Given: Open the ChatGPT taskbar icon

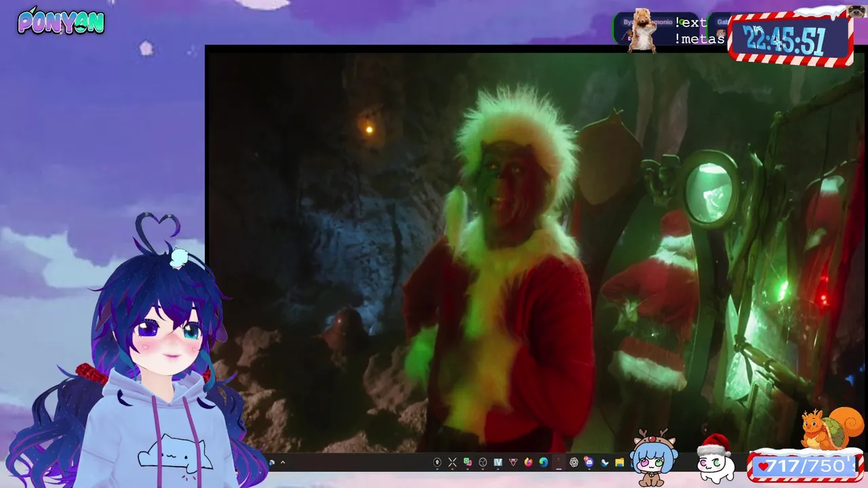Looking at the screenshot, I should (574, 462).
